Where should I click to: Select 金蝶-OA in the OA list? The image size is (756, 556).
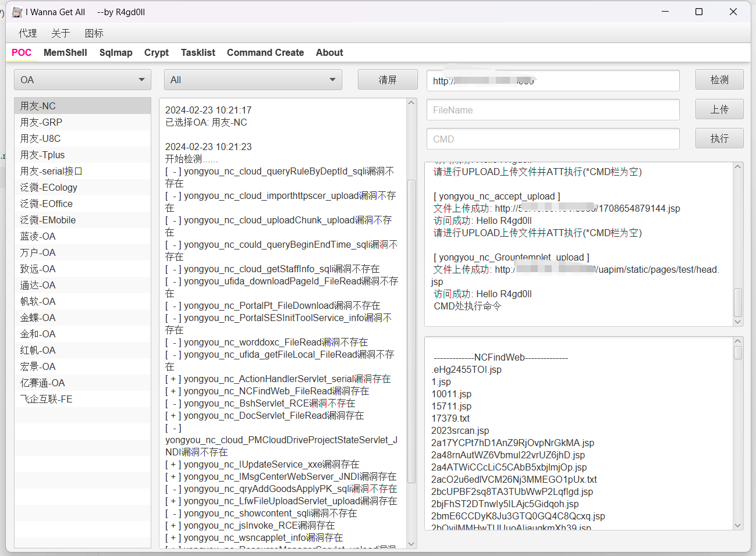tap(82, 318)
